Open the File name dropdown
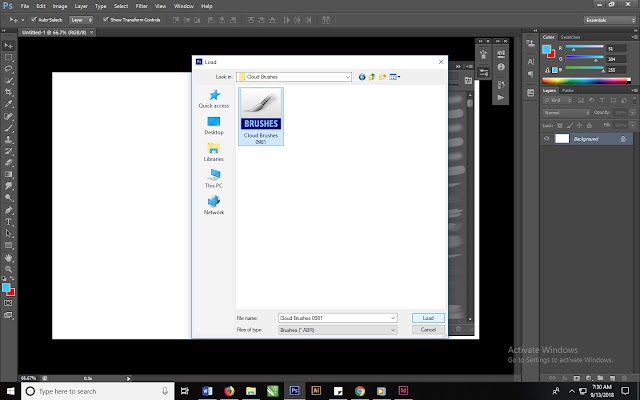Screen dimensions: 640x400 [x=393, y=318]
